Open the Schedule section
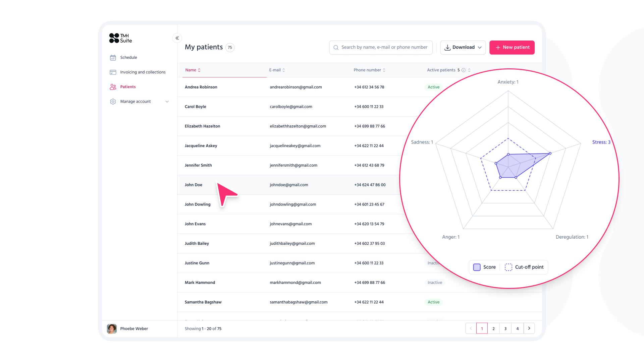 pos(128,57)
